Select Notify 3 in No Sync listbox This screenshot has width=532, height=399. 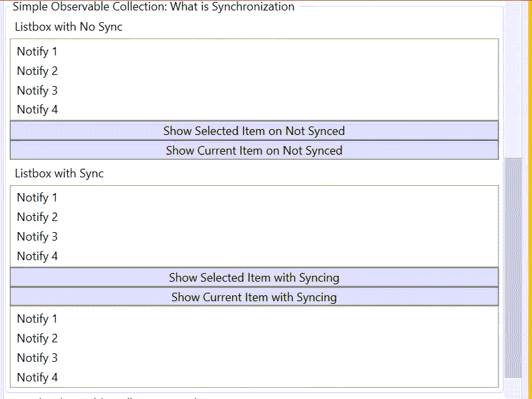point(254,91)
